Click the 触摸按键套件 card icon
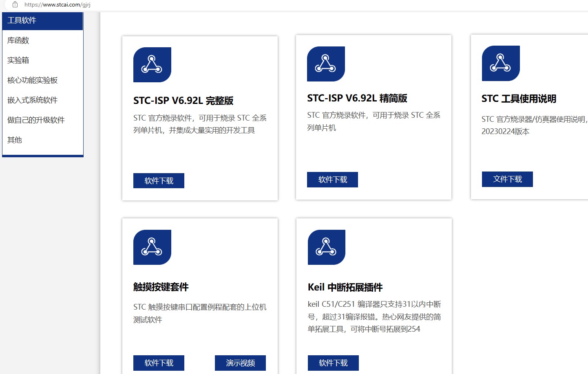 152,247
